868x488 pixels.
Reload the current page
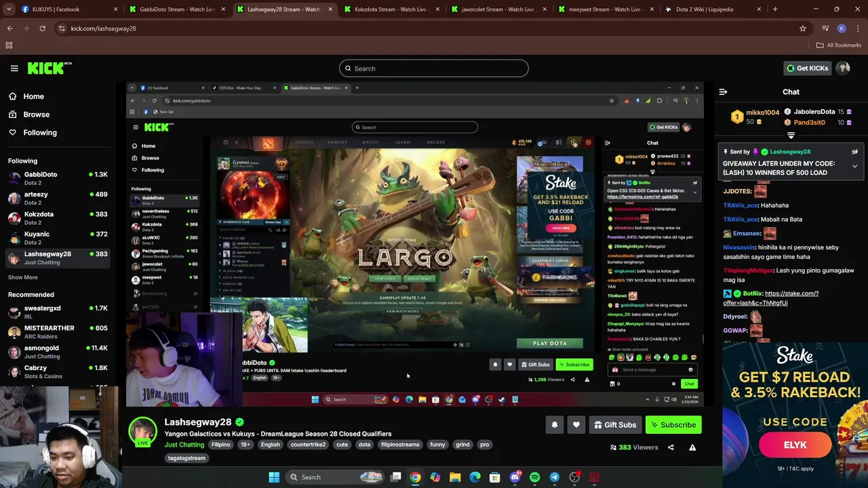(x=42, y=28)
